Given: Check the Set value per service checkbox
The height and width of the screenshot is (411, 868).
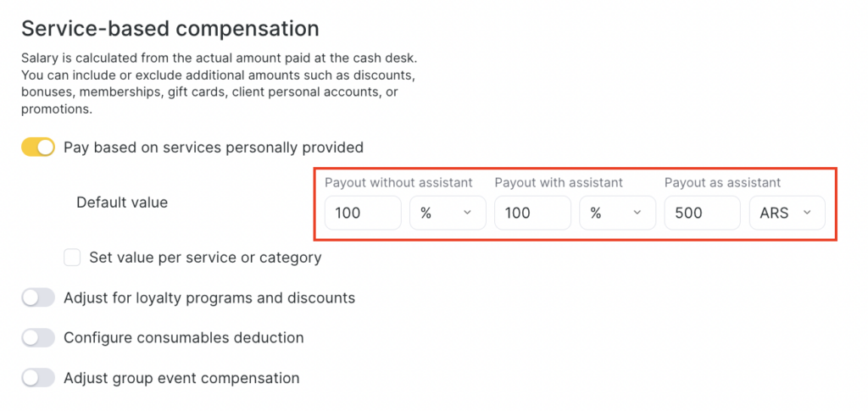Looking at the screenshot, I should [72, 257].
